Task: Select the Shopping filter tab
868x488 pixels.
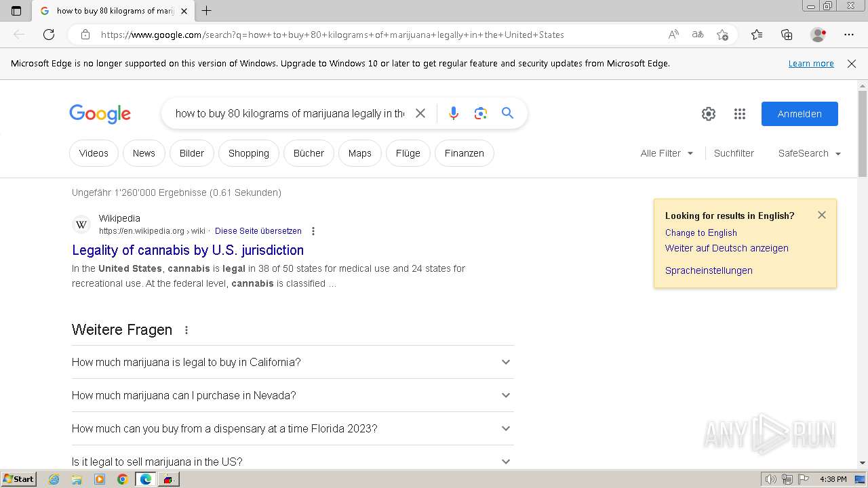Action: click(249, 153)
